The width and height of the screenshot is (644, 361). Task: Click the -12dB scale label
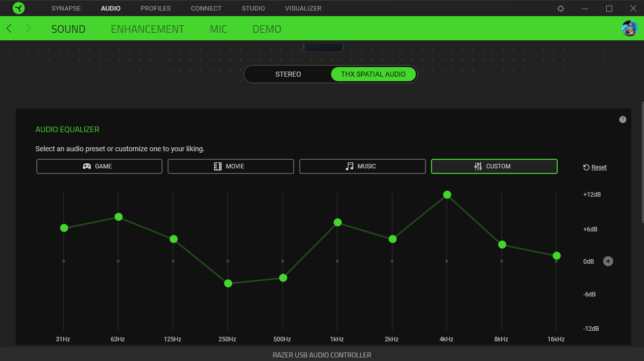[591, 328]
